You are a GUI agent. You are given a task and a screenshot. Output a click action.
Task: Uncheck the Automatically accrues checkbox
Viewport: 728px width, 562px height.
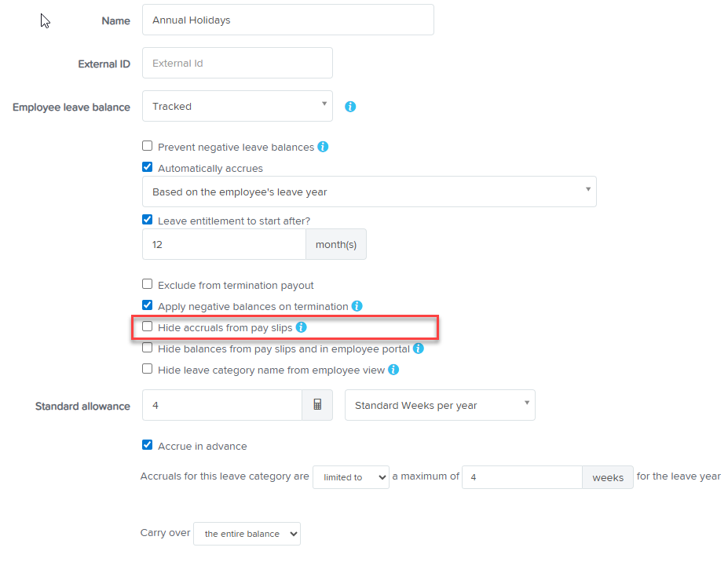point(147,167)
